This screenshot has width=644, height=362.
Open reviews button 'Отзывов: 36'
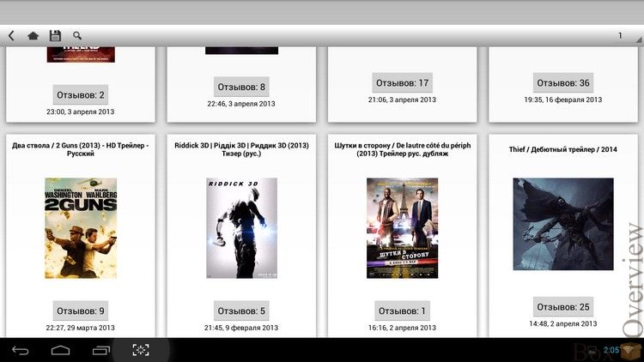point(563,83)
